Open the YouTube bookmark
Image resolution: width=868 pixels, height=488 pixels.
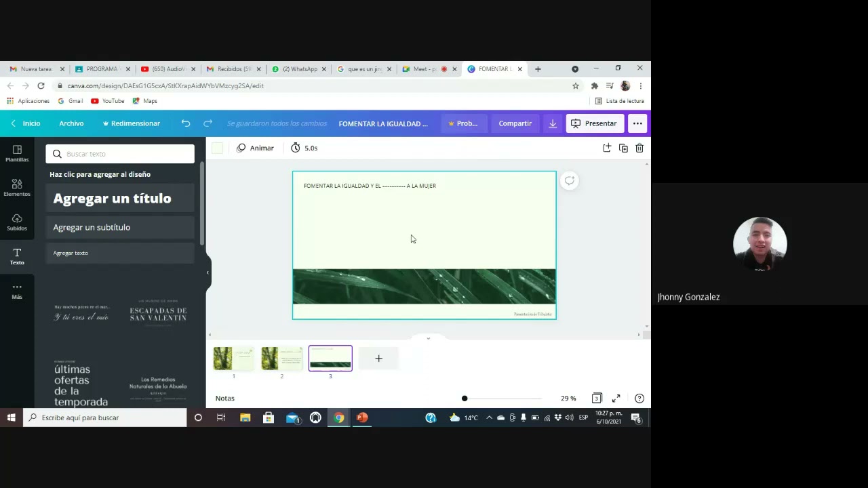[108, 101]
